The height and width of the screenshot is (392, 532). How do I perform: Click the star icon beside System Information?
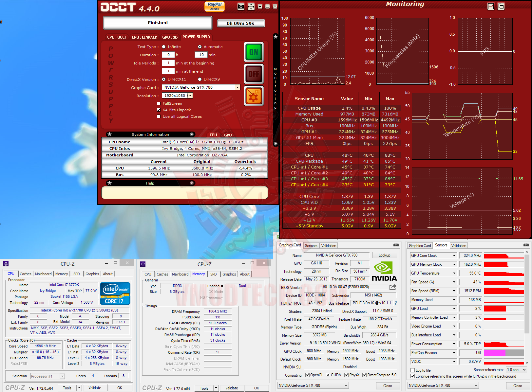110,134
